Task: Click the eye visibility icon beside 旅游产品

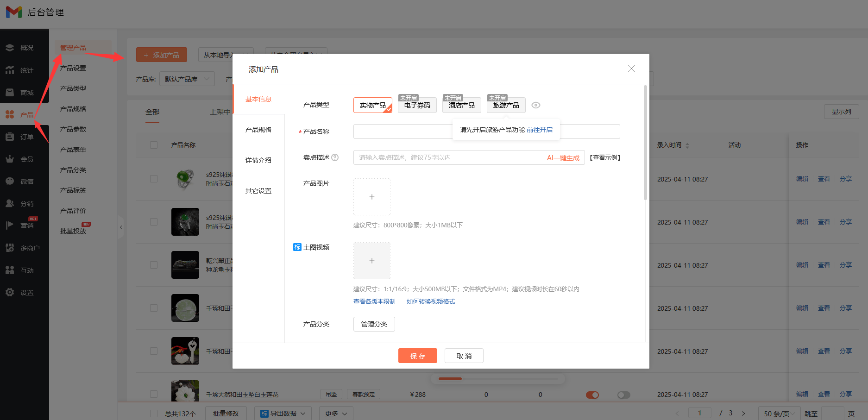Action: click(x=536, y=105)
